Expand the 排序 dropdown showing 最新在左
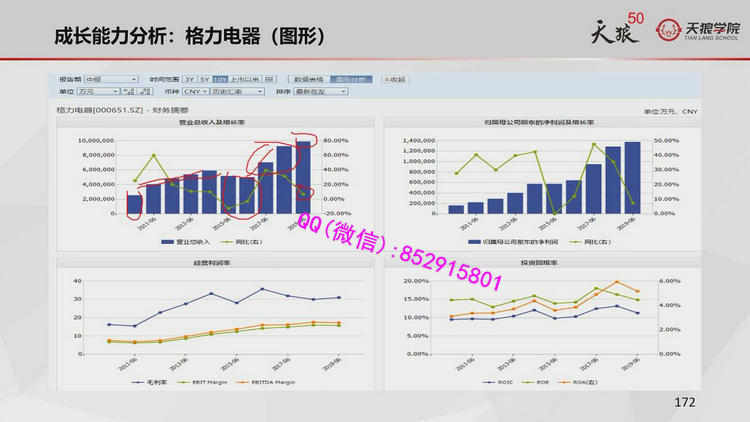750x422 pixels. point(319,90)
